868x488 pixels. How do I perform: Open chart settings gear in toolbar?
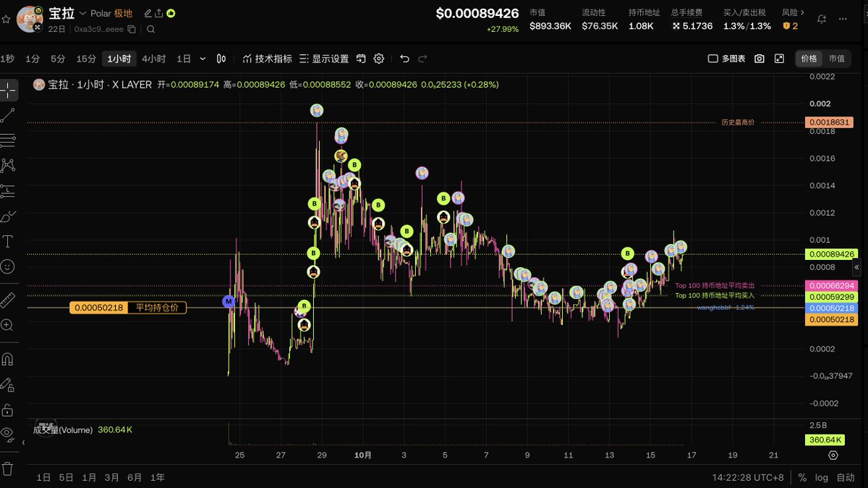click(379, 59)
